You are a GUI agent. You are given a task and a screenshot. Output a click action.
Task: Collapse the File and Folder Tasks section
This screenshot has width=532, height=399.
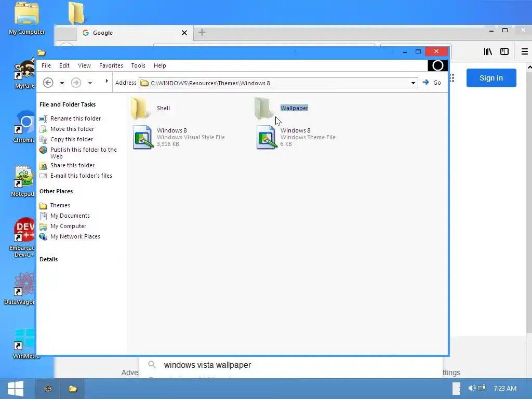[x=68, y=104]
